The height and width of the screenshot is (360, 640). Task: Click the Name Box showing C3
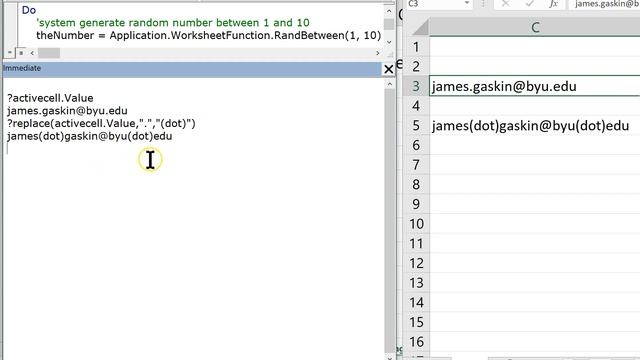pos(435,4)
